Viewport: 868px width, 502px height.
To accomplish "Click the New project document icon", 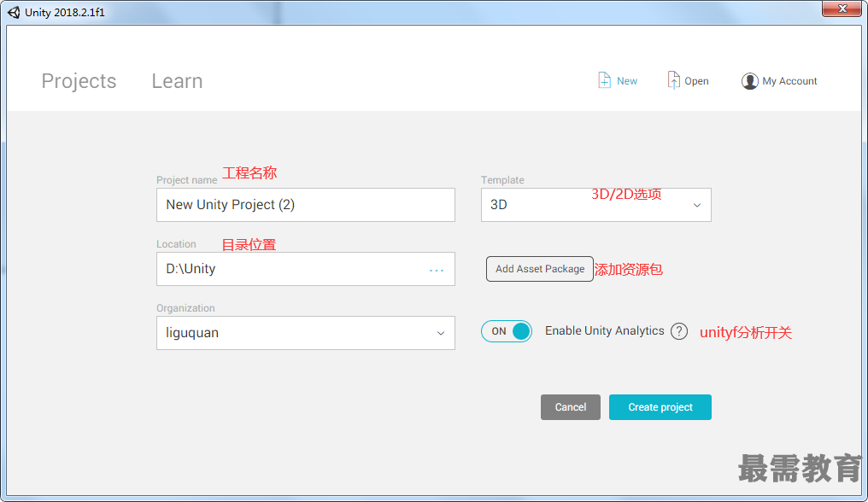I will click(605, 80).
